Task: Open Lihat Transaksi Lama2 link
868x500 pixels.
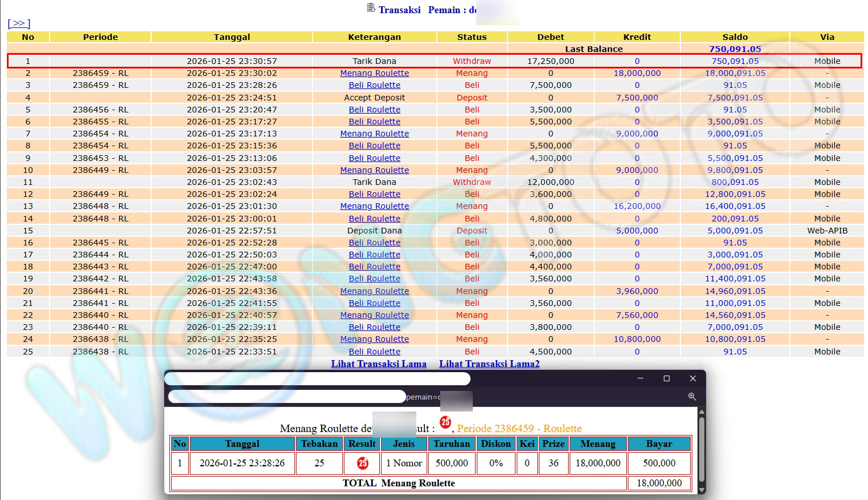Action: 489,364
